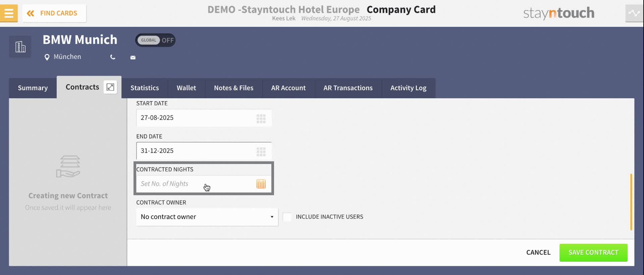Click Save Contract
Viewport: 644px width, 275px height.
(x=593, y=253)
